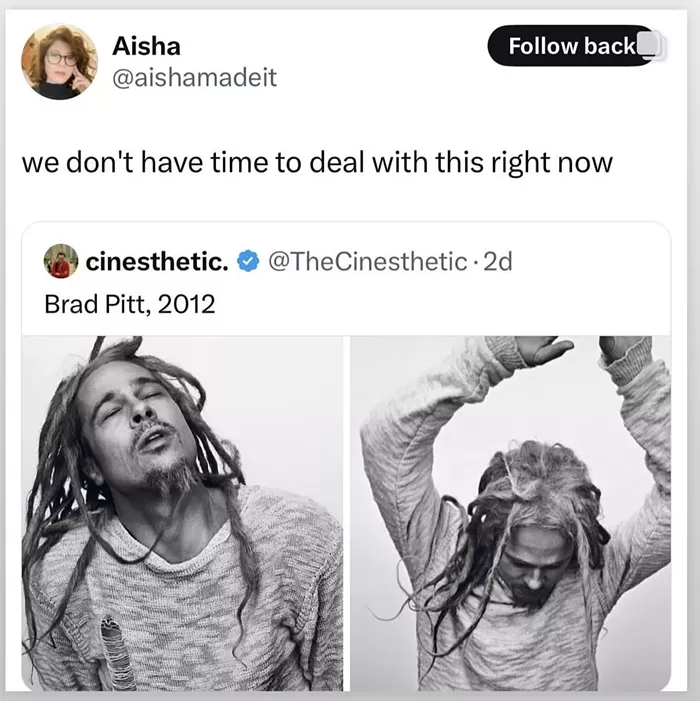700x701 pixels.
Task: Click blank white area right of @aishamadeit
Action: pos(380,78)
